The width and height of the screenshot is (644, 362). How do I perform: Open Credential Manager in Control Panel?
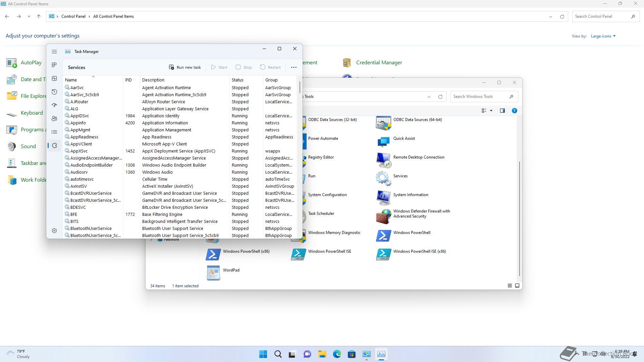(x=372, y=63)
